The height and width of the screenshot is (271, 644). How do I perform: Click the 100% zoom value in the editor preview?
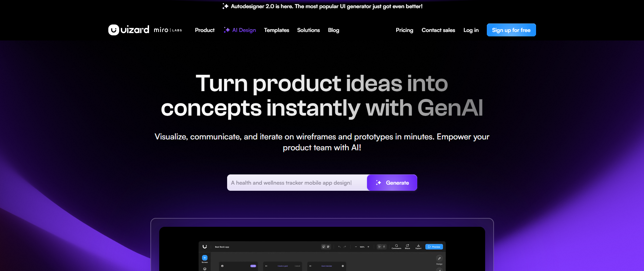[362, 247]
